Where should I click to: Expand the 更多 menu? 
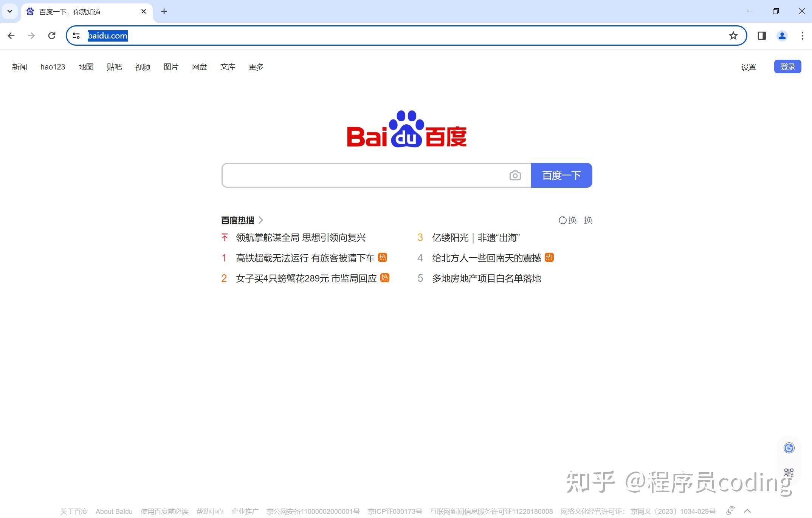(x=256, y=67)
